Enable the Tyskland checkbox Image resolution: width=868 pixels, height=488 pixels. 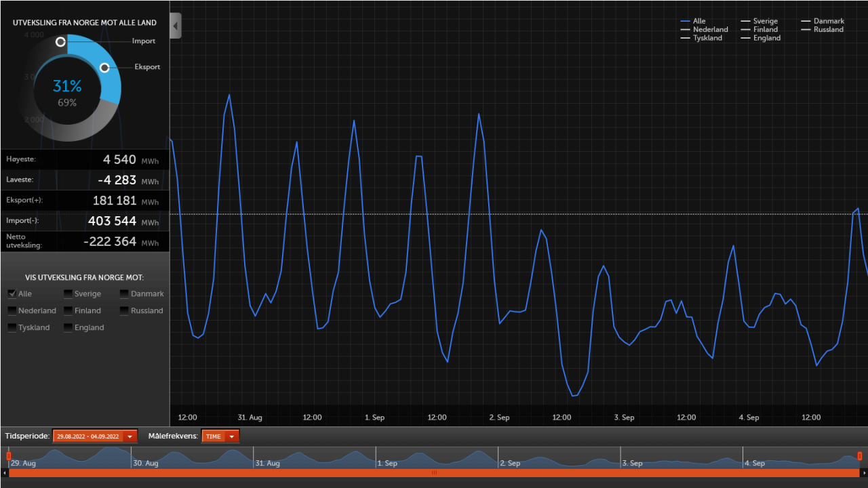click(x=11, y=327)
